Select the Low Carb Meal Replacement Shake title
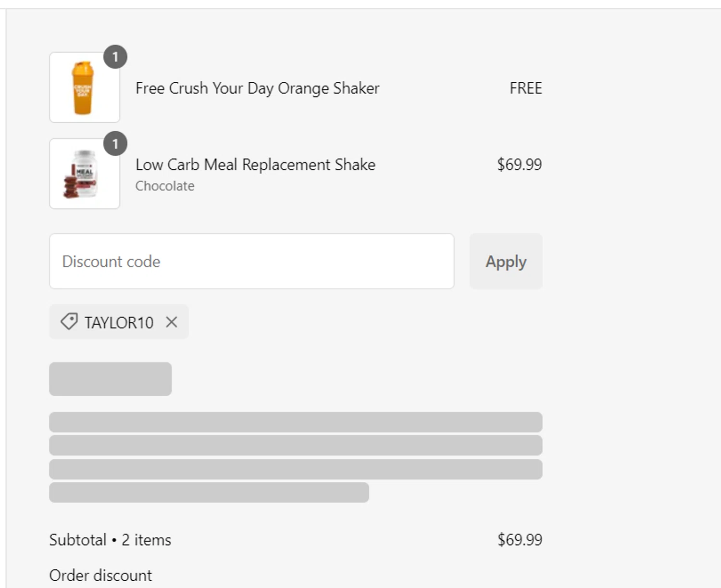The width and height of the screenshot is (721, 588). click(255, 165)
